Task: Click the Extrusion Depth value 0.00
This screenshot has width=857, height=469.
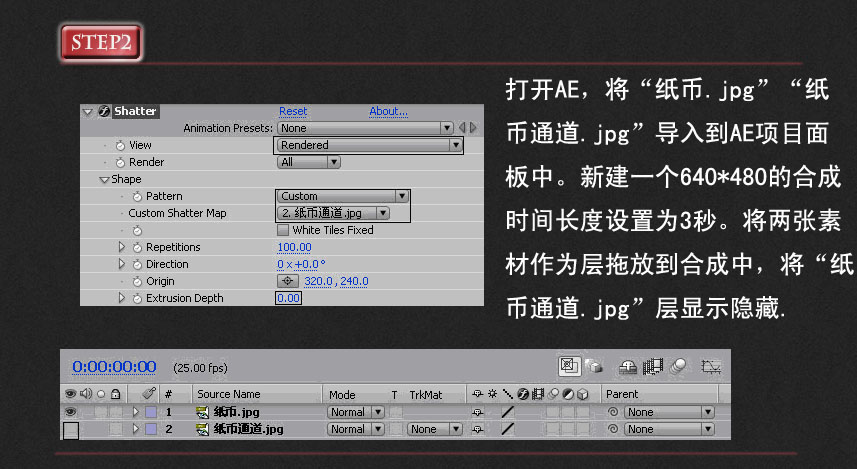Action: click(288, 298)
